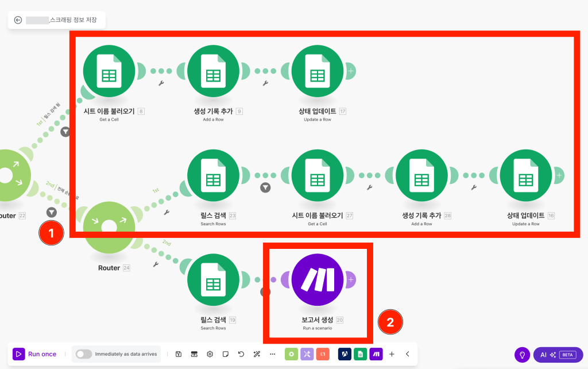Click the back arrow beside scenario title
The height and width of the screenshot is (369, 588).
pyautogui.click(x=18, y=20)
